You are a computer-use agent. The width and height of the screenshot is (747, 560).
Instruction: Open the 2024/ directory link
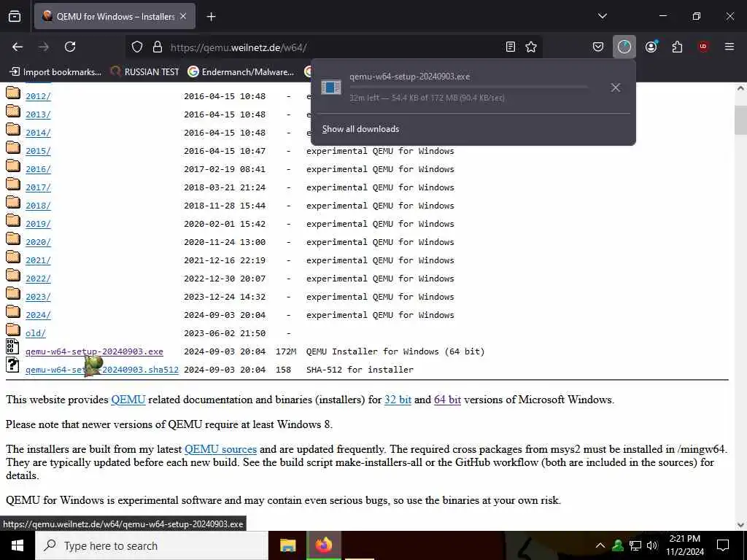point(38,315)
